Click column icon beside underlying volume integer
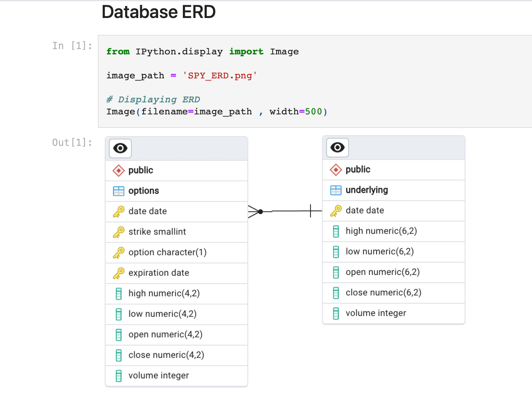Viewport: 532px width, 393px height. [336, 313]
